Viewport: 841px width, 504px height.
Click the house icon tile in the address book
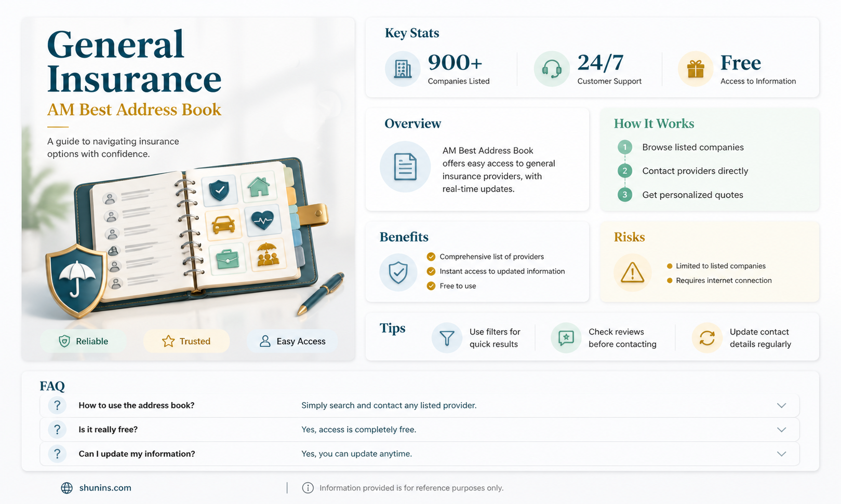[259, 187]
